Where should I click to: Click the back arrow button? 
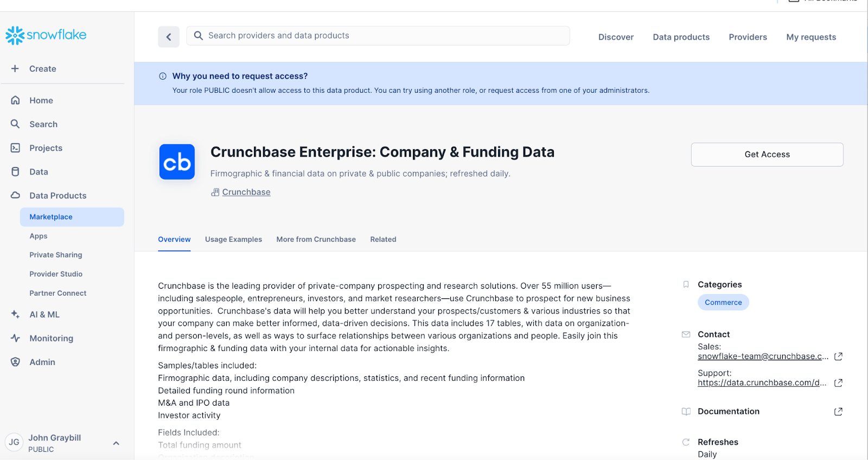[169, 37]
